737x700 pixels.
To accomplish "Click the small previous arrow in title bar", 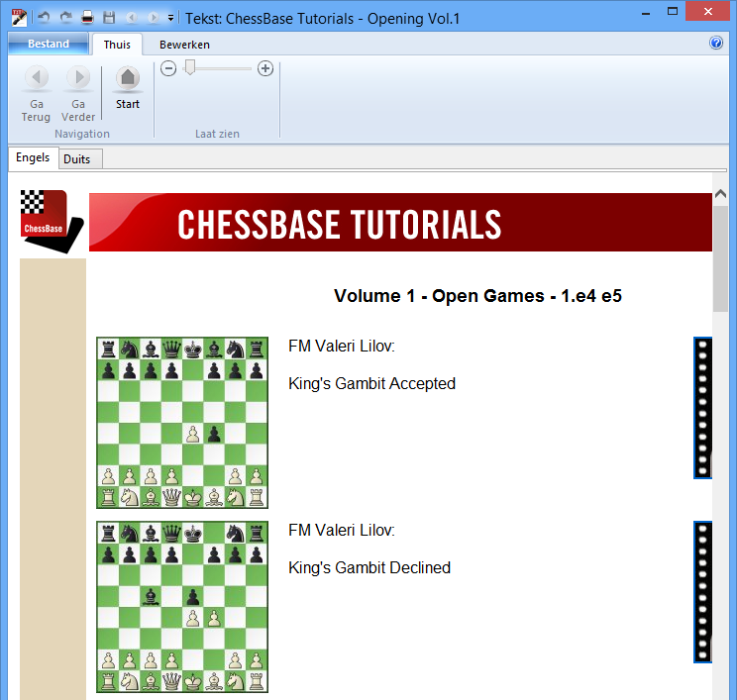I will pos(131,18).
